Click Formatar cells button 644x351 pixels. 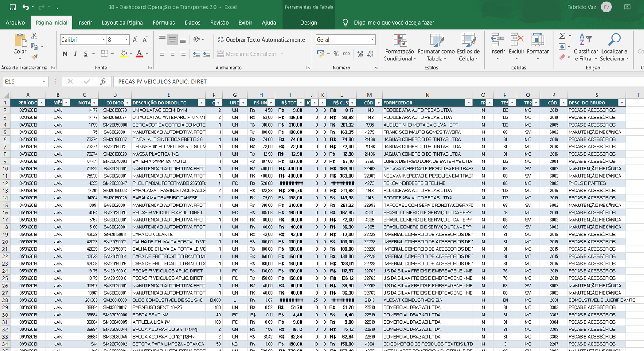[538, 46]
